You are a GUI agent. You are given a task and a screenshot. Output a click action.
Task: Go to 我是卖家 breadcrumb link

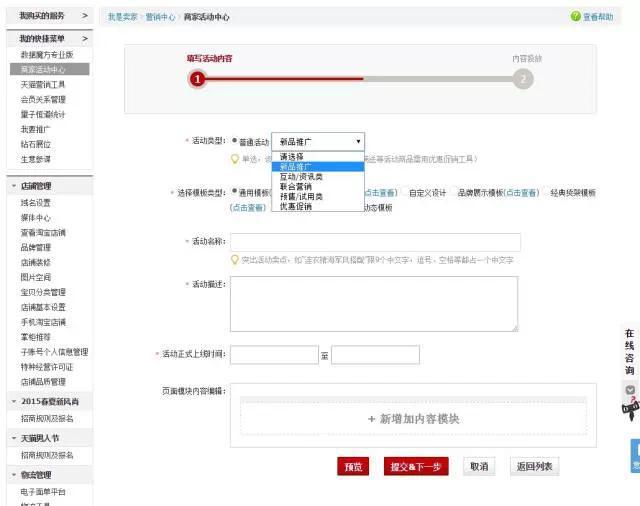point(122,17)
